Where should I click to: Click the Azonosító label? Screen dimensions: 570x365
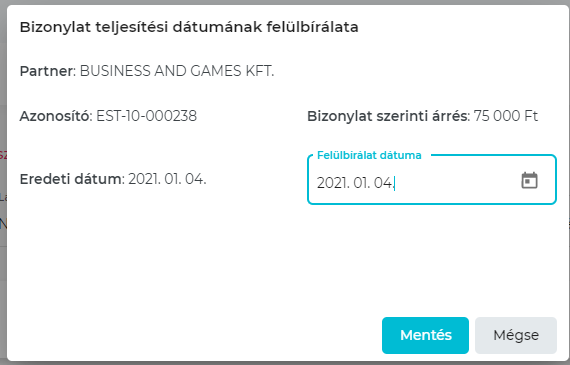pyautogui.click(x=55, y=116)
